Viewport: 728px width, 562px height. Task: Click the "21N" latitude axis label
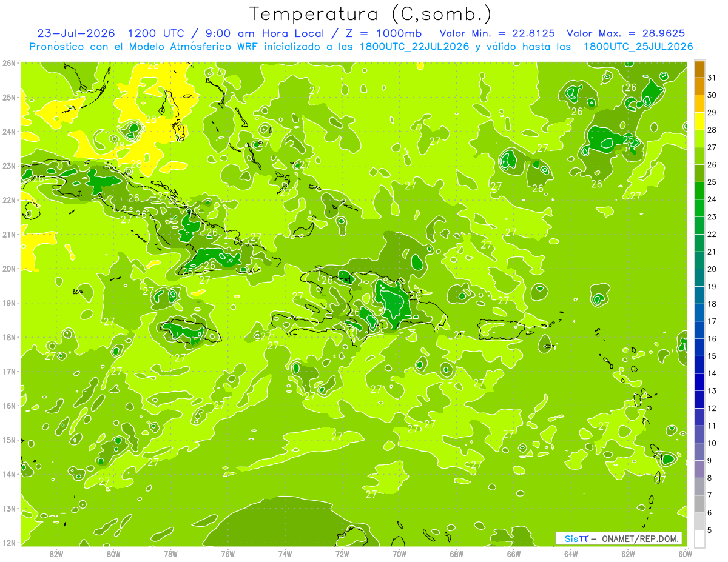coord(9,234)
